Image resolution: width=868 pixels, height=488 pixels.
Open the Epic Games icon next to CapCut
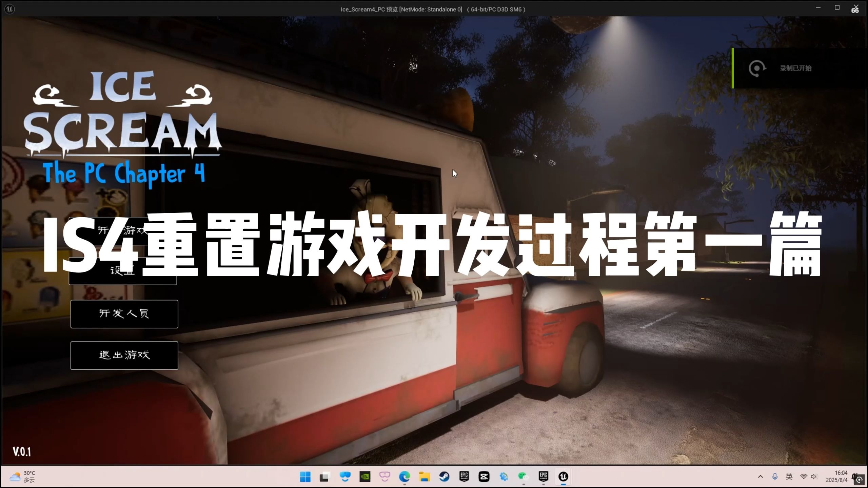pyautogui.click(x=464, y=477)
